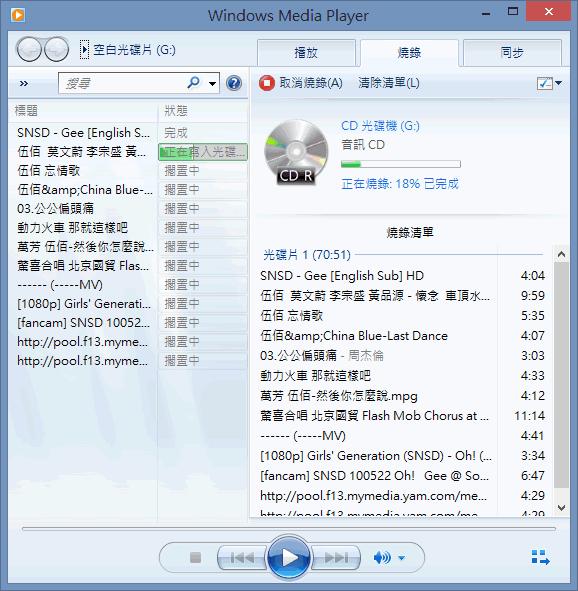The width and height of the screenshot is (578, 591).
Task: Click the CD R disc icon
Action: [x=296, y=152]
